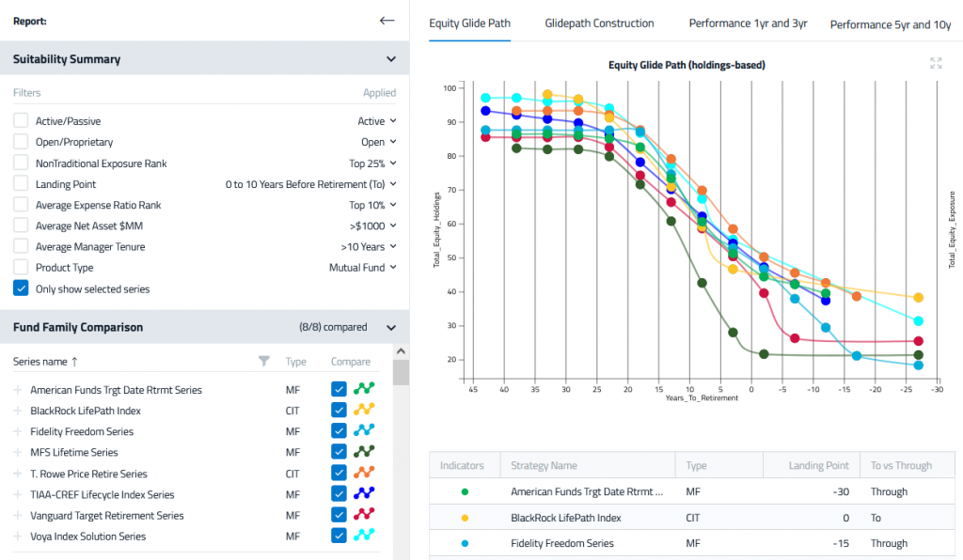Uncheck American Funds compare checkbox

339,390
